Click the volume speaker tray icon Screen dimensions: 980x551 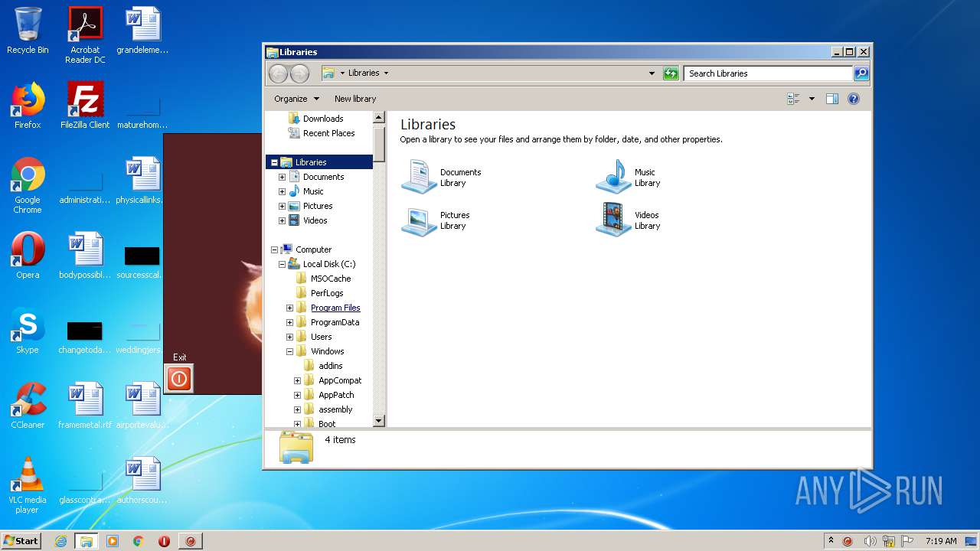pos(869,541)
